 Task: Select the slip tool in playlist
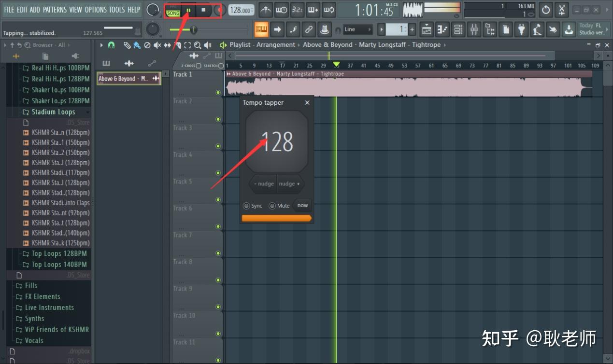pos(167,45)
